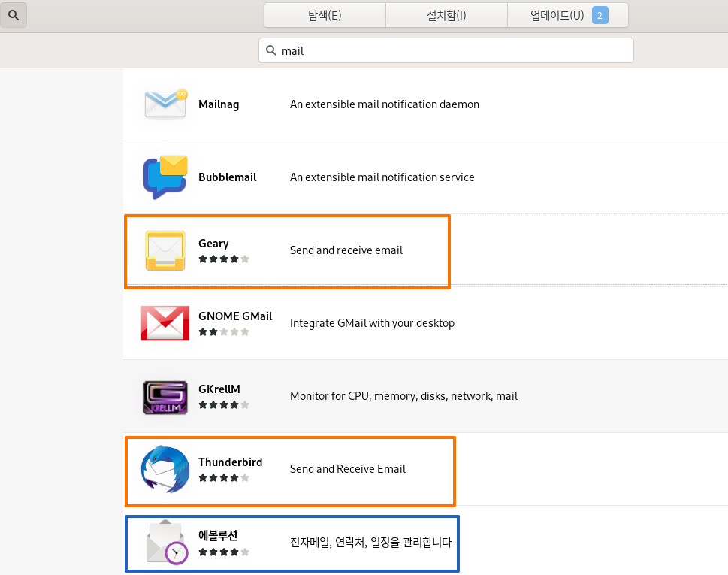
Task: Click the Geary star rating
Action: click(224, 259)
